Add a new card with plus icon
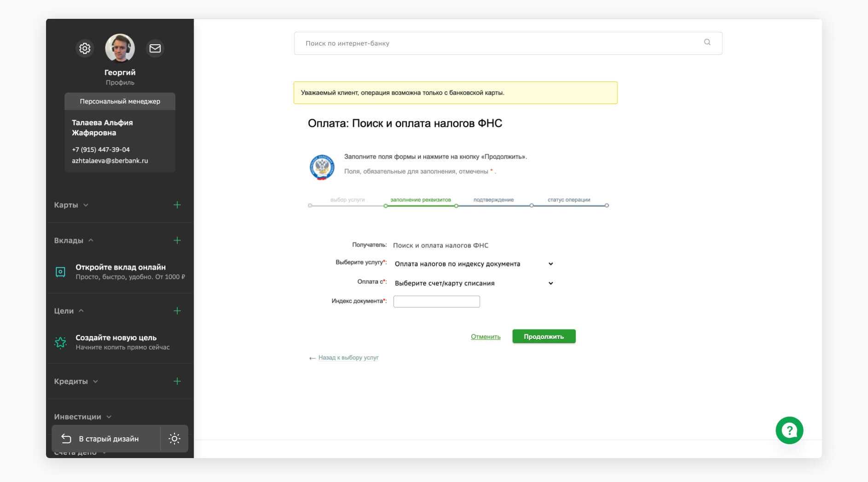This screenshot has width=868, height=482. tap(177, 205)
